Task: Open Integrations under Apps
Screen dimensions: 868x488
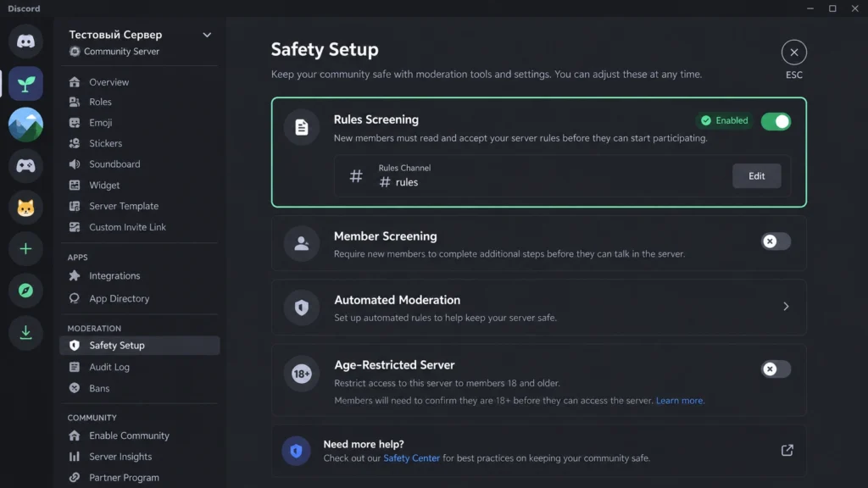Action: (140, 275)
